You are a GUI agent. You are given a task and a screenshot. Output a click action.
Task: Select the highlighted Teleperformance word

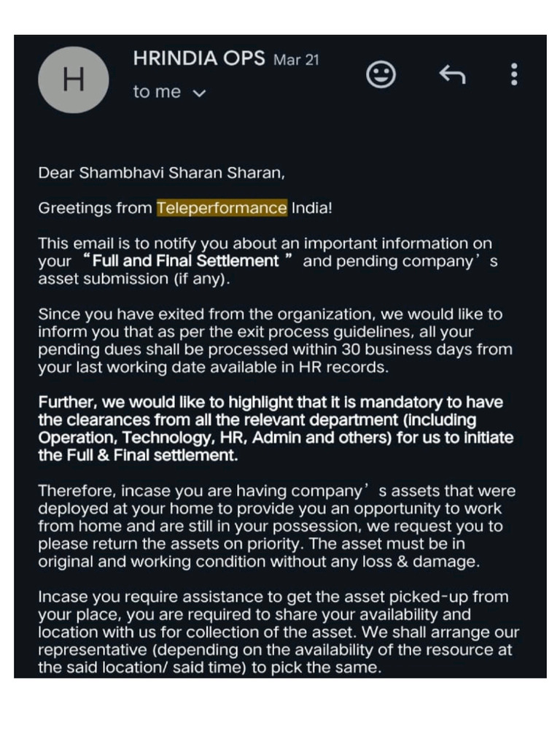pyautogui.click(x=222, y=208)
